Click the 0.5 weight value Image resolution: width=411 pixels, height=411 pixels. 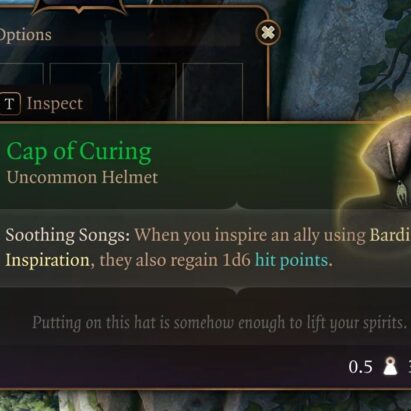(360, 367)
